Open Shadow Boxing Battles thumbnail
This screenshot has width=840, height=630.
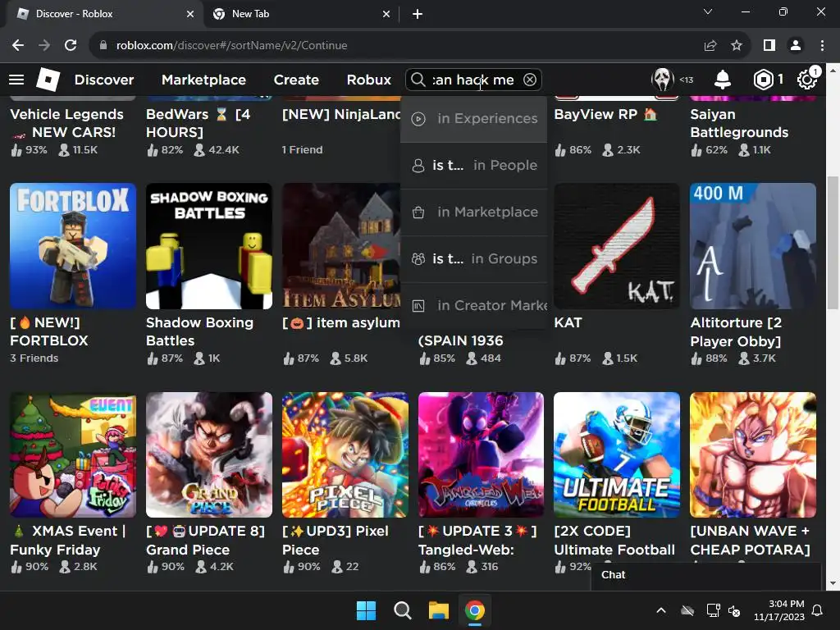[x=209, y=246]
